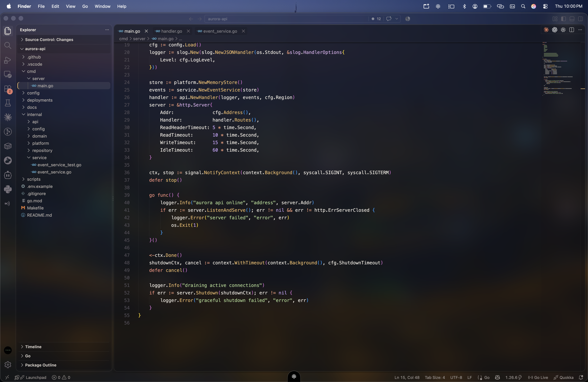Open the Window menu
588x382 pixels.
(x=103, y=6)
